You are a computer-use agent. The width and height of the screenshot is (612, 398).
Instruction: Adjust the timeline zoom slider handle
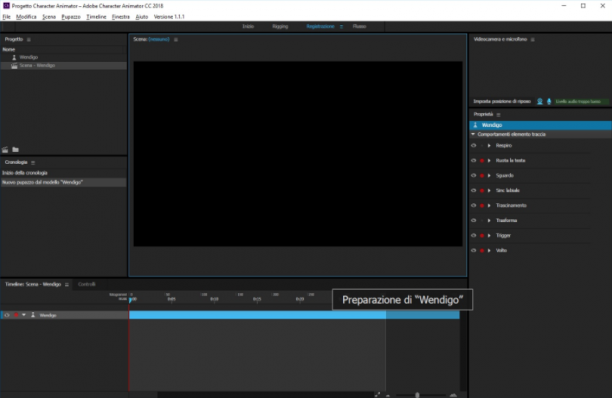coord(417,395)
